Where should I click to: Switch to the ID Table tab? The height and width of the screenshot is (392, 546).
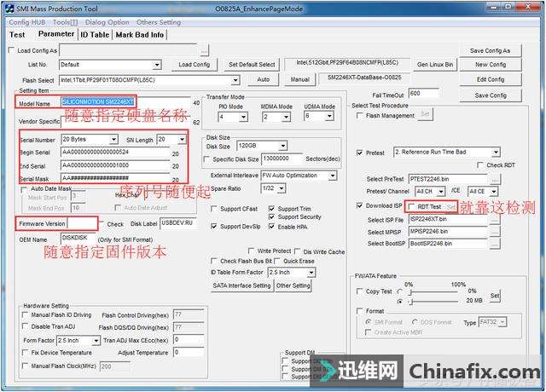pos(95,35)
